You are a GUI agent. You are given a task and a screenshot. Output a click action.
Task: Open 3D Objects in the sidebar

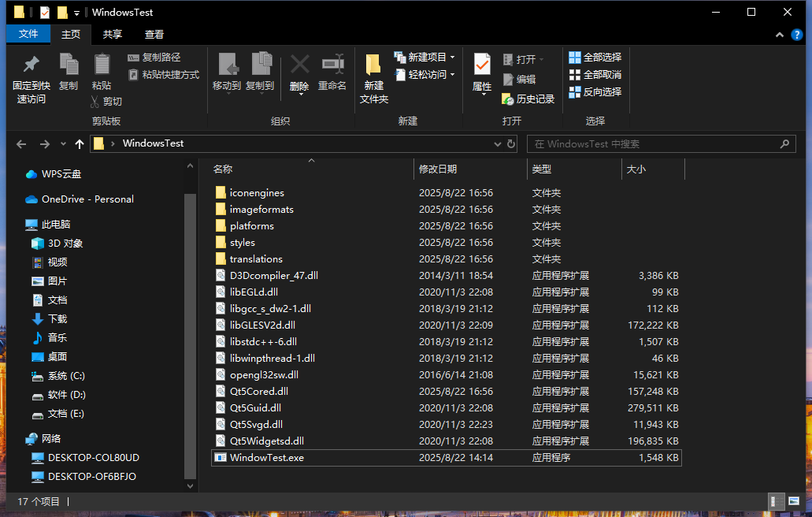click(x=57, y=243)
